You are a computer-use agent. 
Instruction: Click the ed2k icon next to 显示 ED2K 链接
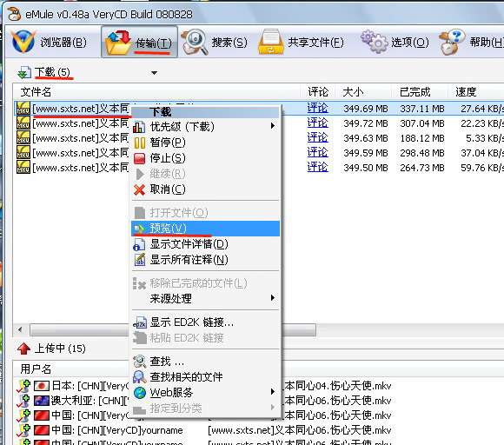tap(140, 322)
